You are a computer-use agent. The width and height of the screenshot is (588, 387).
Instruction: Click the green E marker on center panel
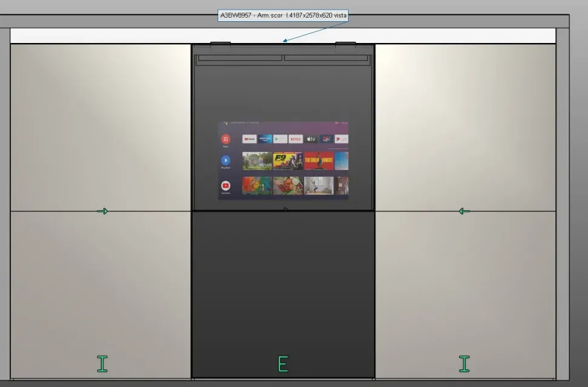(x=282, y=364)
